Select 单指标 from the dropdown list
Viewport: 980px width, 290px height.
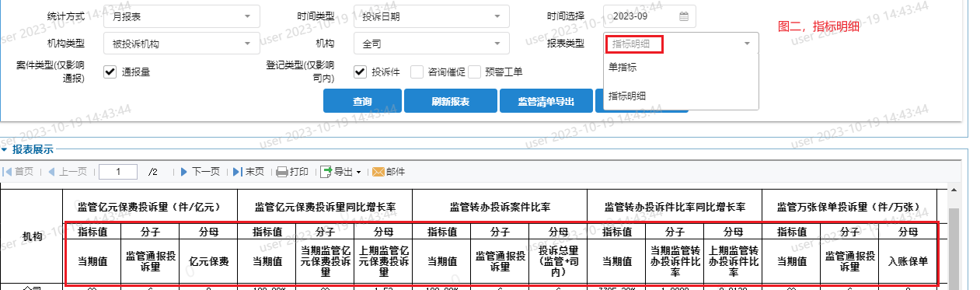(682, 68)
